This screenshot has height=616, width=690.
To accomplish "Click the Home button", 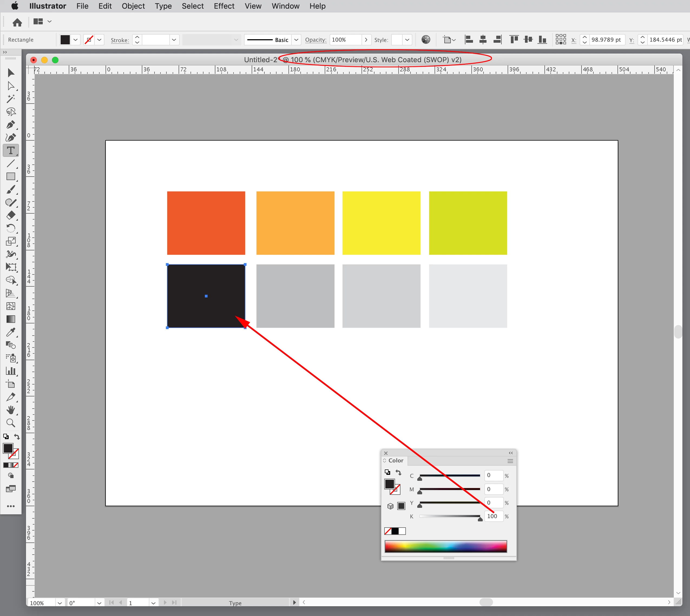I will point(17,22).
